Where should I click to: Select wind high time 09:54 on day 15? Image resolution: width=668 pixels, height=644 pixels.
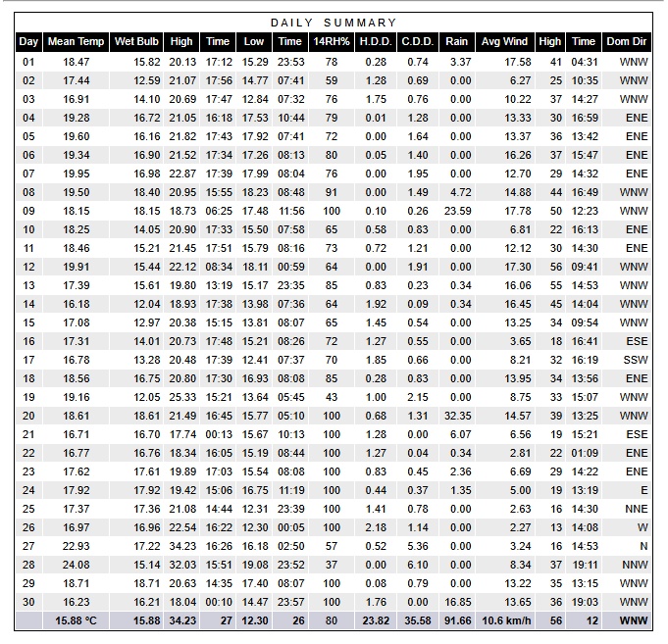click(x=585, y=322)
